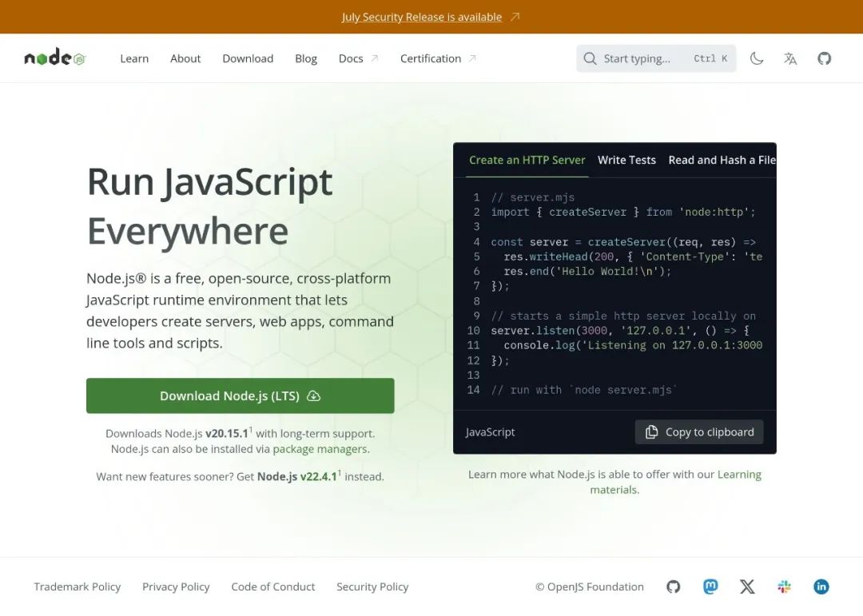
Task: Open Trademark Policy footer link
Action: coord(77,586)
